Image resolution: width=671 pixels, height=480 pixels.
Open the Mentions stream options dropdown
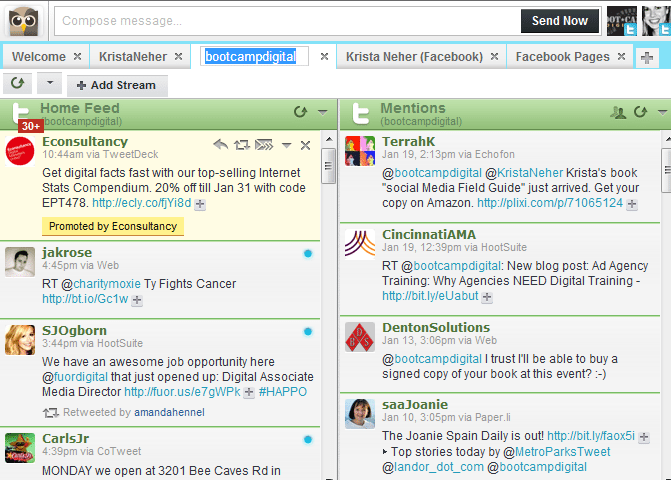tap(661, 112)
